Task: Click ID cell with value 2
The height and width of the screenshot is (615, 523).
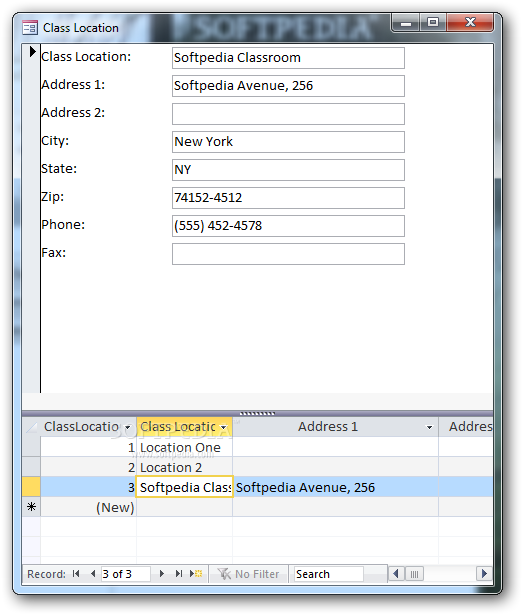Action: tap(89, 467)
